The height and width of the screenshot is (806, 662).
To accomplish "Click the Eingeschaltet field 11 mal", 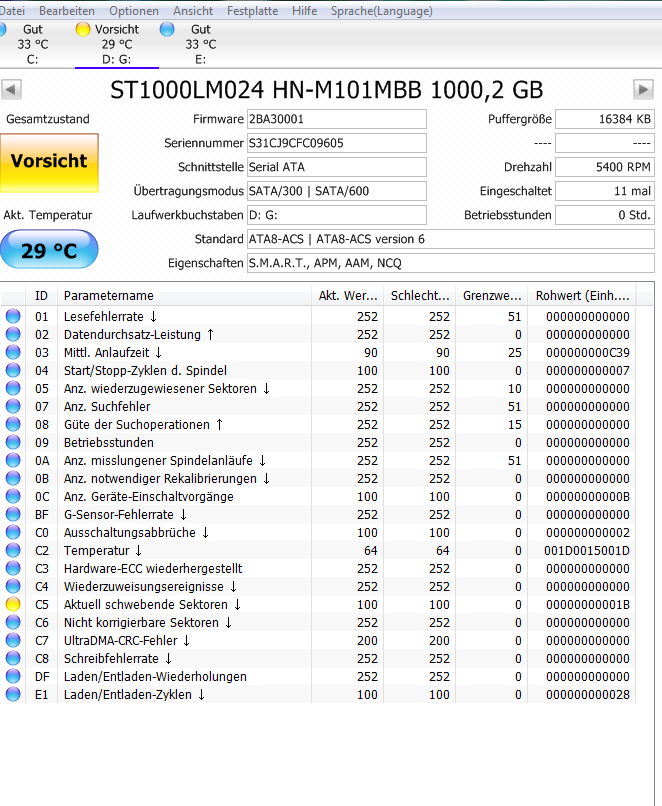I will point(605,191).
